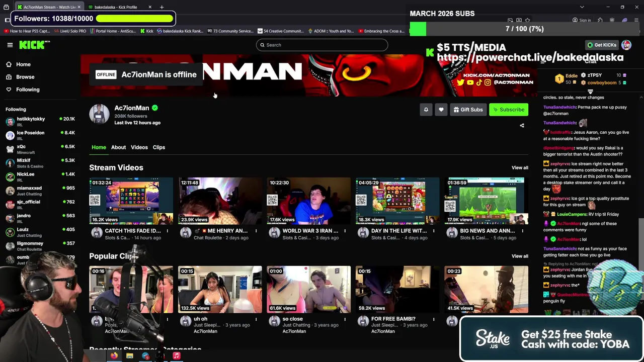Open a new browser tab
644x362 pixels.
pyautogui.click(x=162, y=7)
